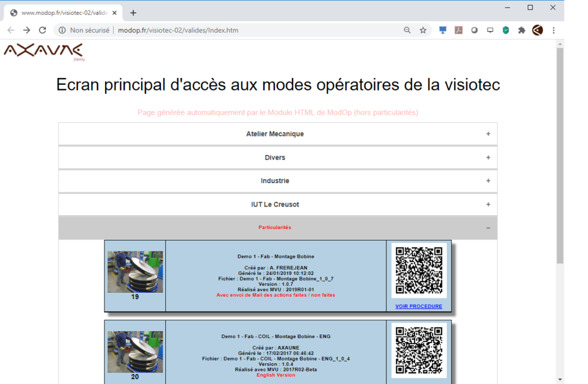
Task: Open a new browser tab
Action: tap(133, 13)
